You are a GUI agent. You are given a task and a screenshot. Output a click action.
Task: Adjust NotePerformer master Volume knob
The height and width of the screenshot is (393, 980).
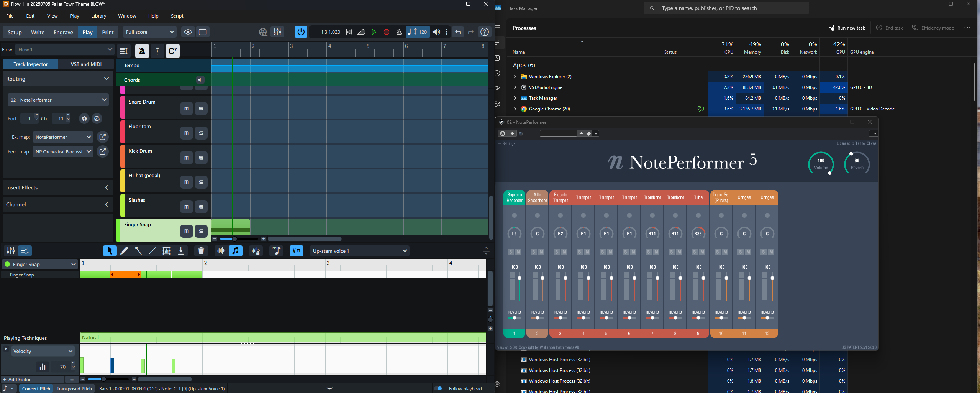pos(821,164)
